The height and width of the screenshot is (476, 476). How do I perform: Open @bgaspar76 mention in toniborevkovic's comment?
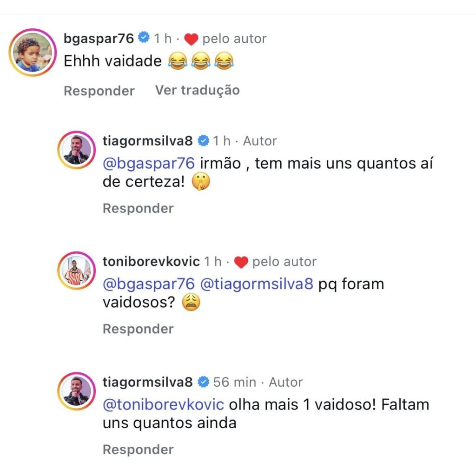(x=149, y=284)
